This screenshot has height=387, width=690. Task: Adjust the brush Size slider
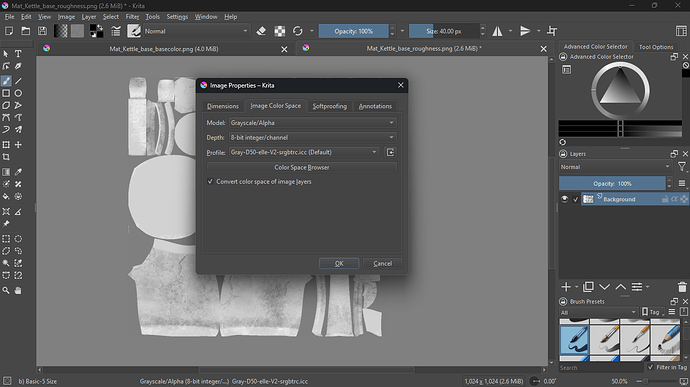(444, 31)
